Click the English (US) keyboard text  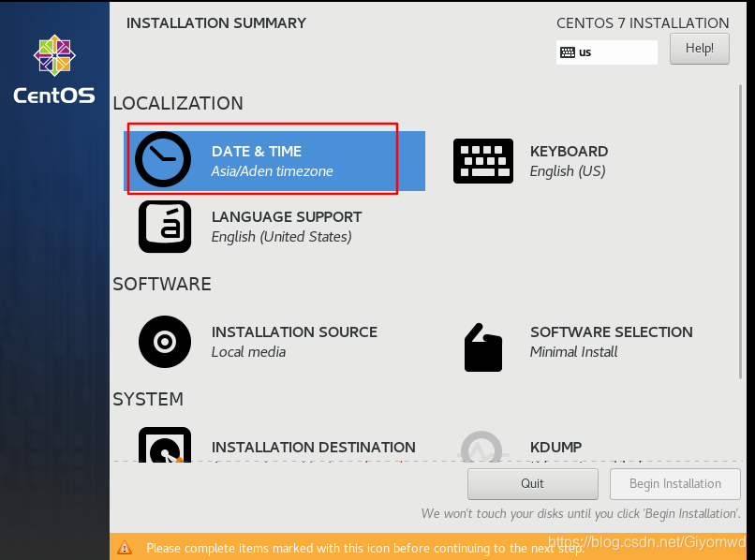click(x=568, y=171)
